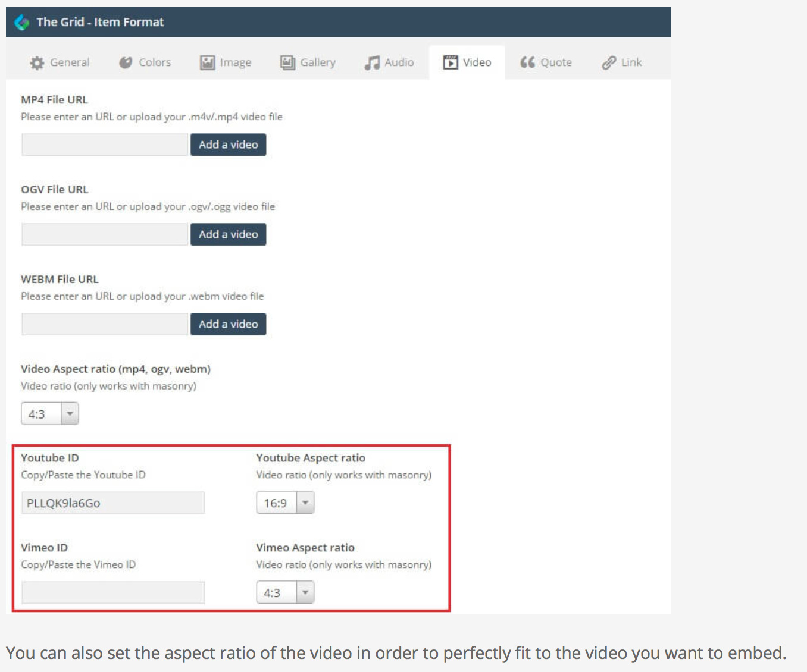
Task: Click 'MP4 File URL' heading text
Action: [x=55, y=100]
